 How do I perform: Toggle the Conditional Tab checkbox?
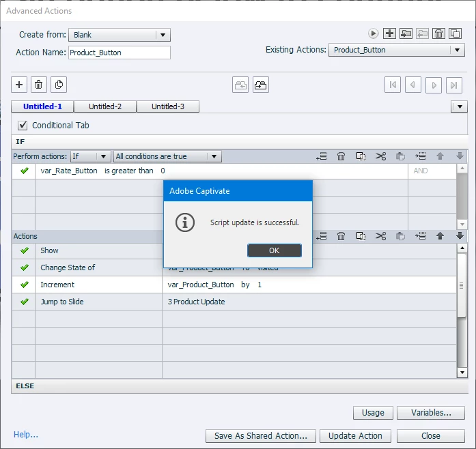pos(23,126)
